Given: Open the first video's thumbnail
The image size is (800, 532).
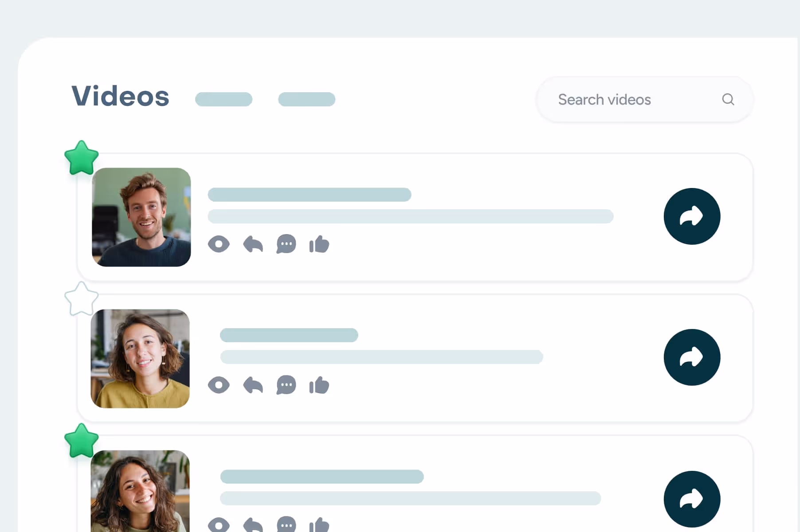Looking at the screenshot, I should [x=141, y=217].
